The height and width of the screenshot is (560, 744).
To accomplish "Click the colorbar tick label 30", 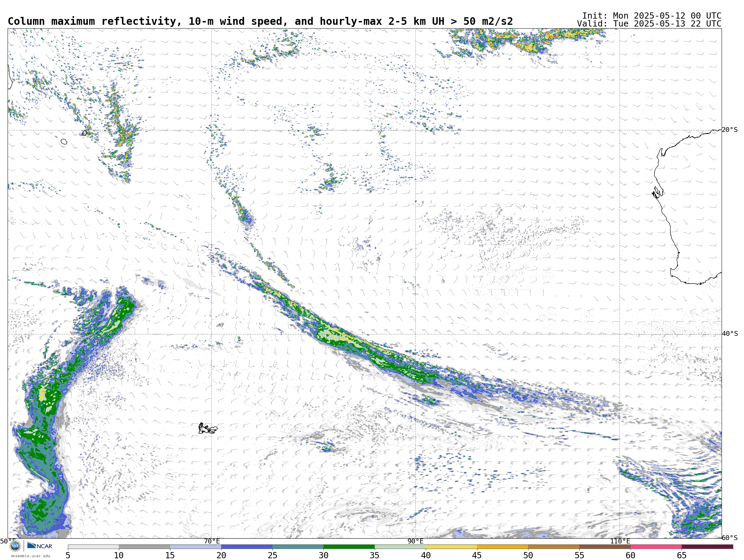I will point(323,556).
